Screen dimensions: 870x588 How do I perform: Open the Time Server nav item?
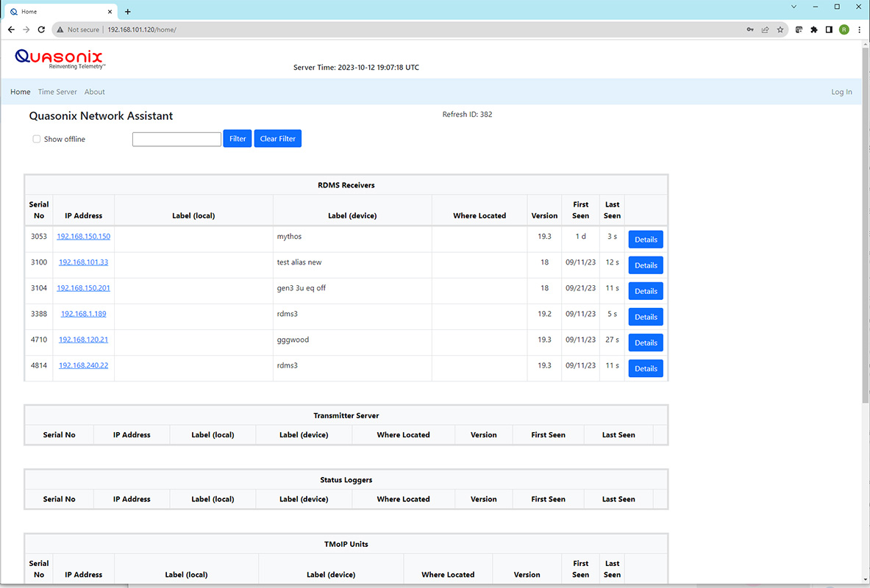pyautogui.click(x=57, y=92)
